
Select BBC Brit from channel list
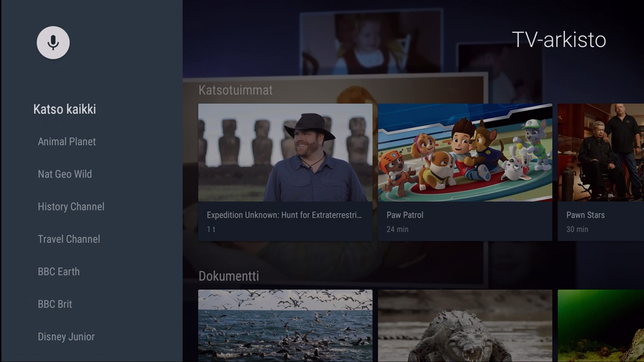[55, 304]
